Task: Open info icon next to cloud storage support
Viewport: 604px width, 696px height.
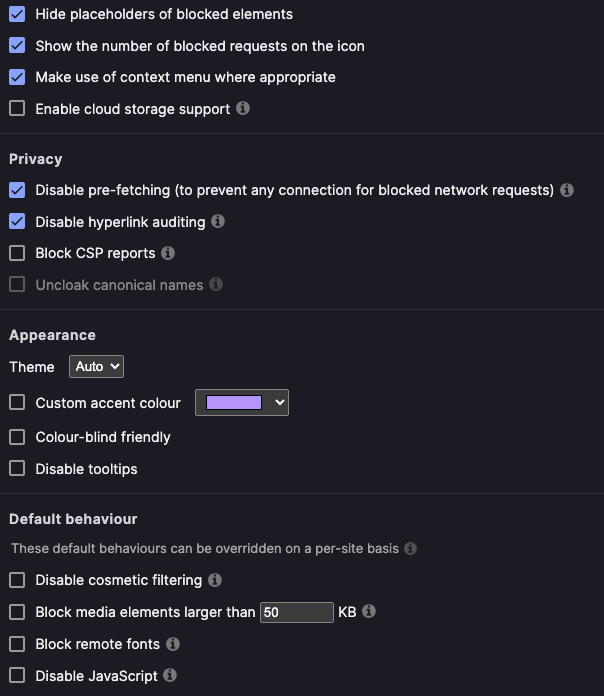Action: (x=243, y=108)
